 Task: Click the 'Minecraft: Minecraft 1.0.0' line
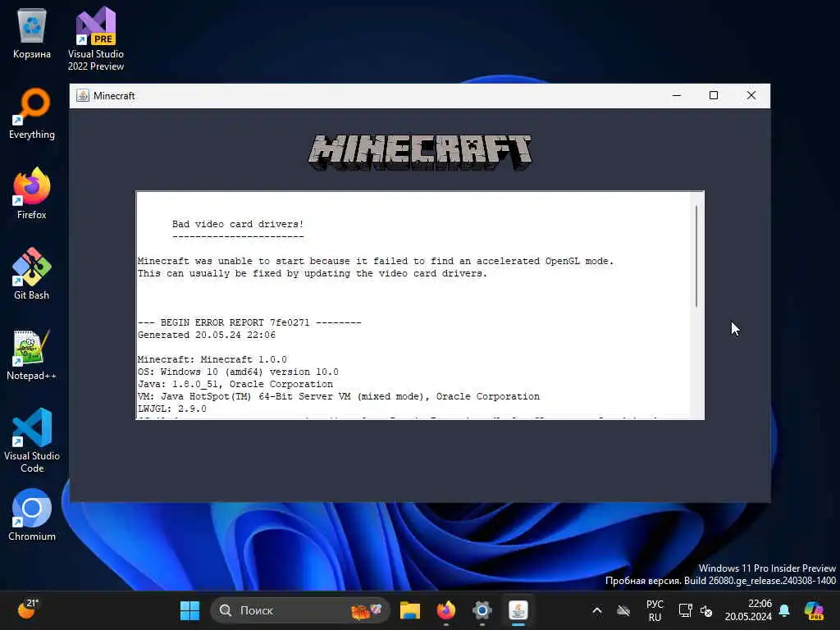[x=212, y=359]
